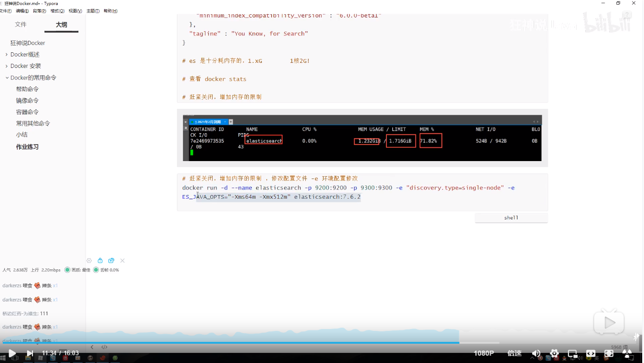Image resolution: width=644 pixels, height=363 pixels.
Task: Open overlay settings gear icon
Action: tap(89, 261)
